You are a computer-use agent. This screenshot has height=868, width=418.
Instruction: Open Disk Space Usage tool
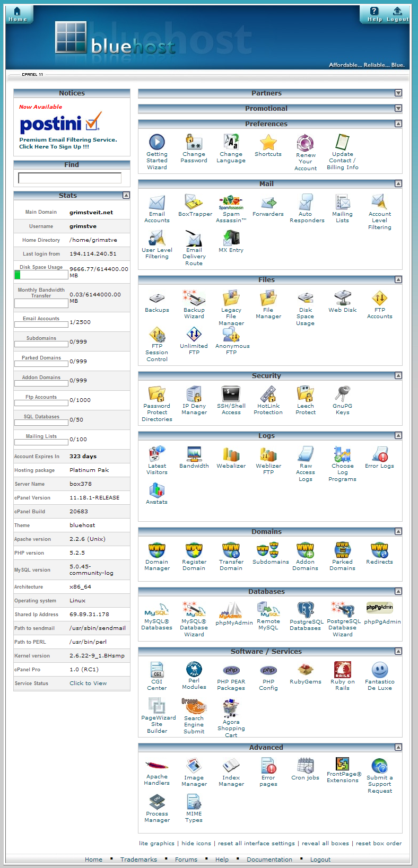tap(305, 308)
